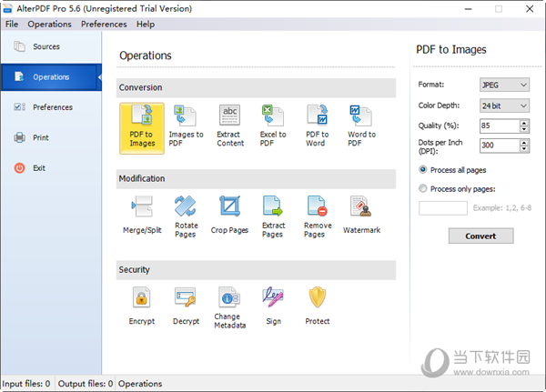Click the Output files status entry
546x392 pixels.
click(x=86, y=384)
